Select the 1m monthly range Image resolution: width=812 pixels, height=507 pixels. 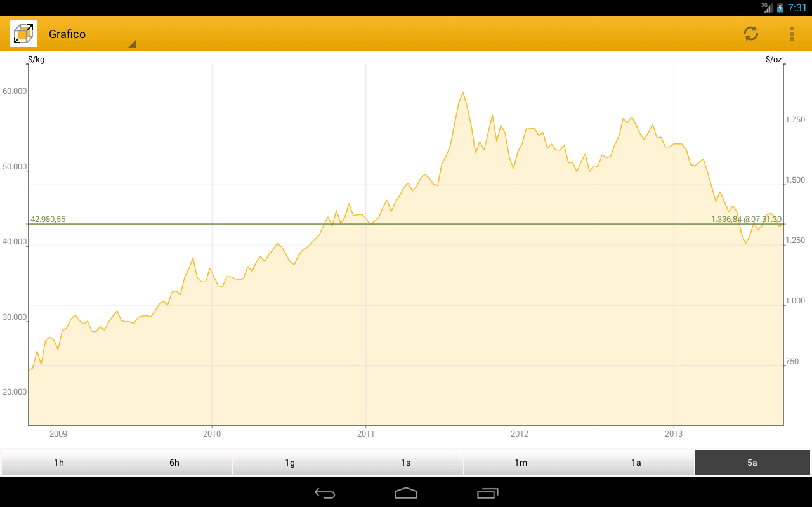(x=521, y=463)
